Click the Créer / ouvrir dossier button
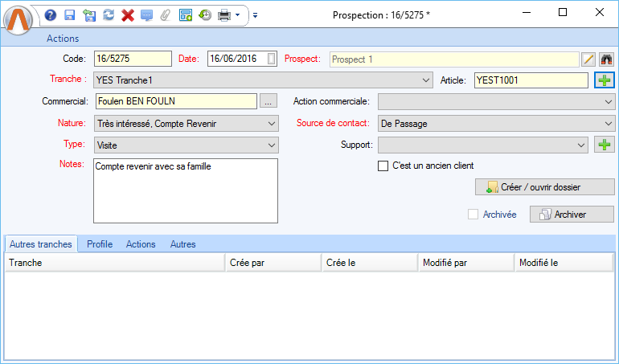Screen dimensions: 619x364 tap(545, 186)
